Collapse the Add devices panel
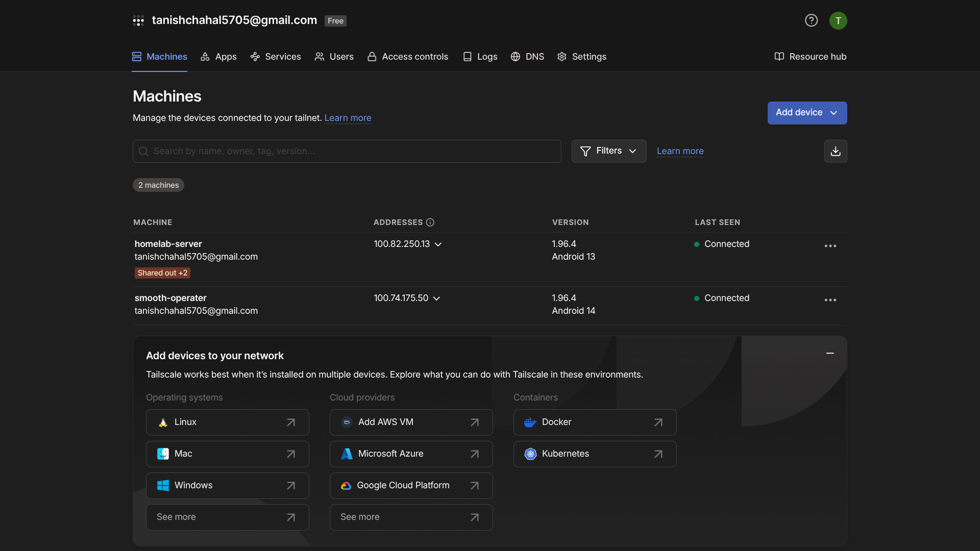The height and width of the screenshot is (551, 980). point(830,353)
